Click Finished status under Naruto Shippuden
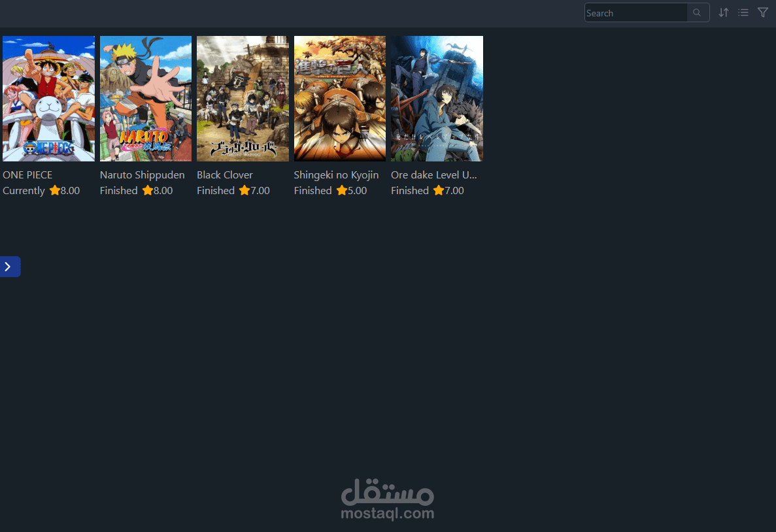 (119, 191)
